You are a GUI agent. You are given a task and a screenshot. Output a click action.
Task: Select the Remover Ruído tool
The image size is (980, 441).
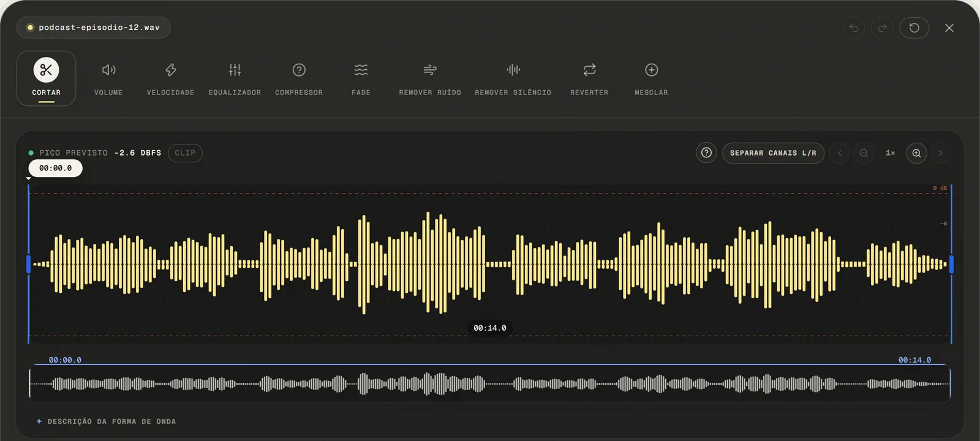(x=430, y=78)
